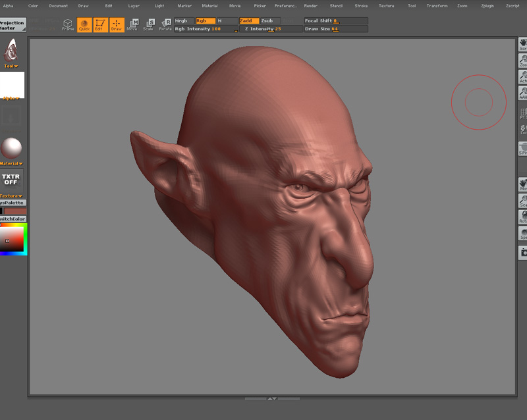Click the SwitchColor button
The height and width of the screenshot is (420, 527).
click(13, 219)
